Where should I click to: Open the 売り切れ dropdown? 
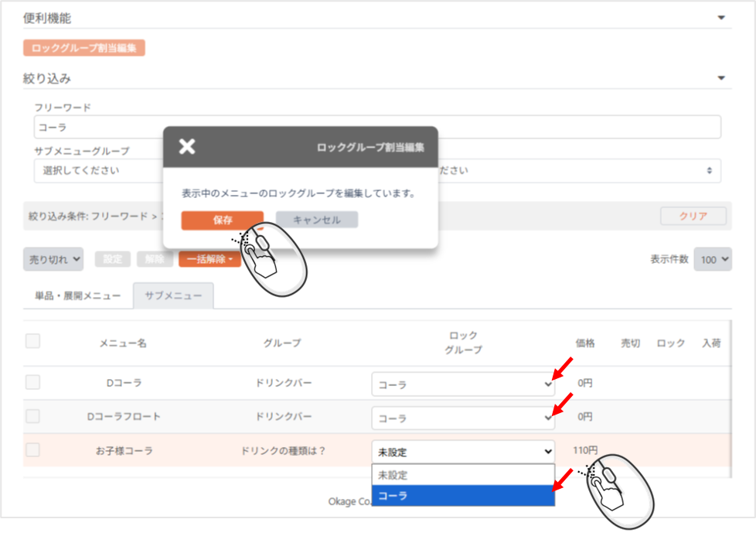pyautogui.click(x=53, y=260)
